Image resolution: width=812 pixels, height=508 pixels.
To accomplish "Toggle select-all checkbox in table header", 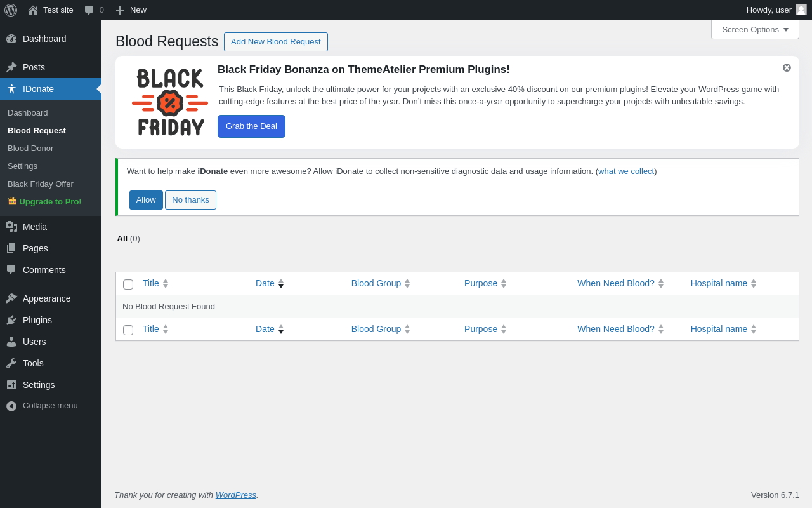I will (128, 284).
